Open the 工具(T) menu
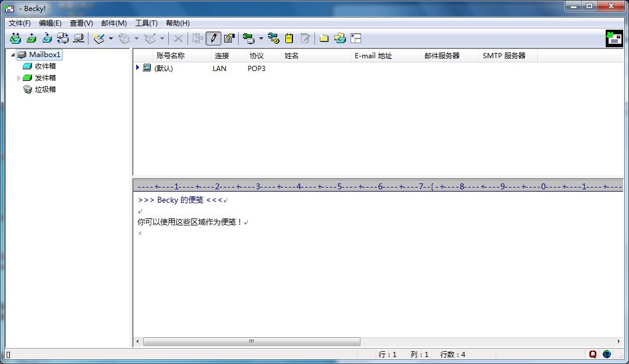The height and width of the screenshot is (364, 629). pos(146,23)
